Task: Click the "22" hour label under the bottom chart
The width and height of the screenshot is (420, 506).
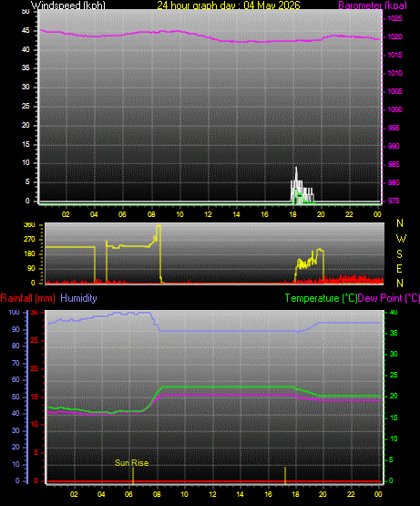Action: coord(351,494)
